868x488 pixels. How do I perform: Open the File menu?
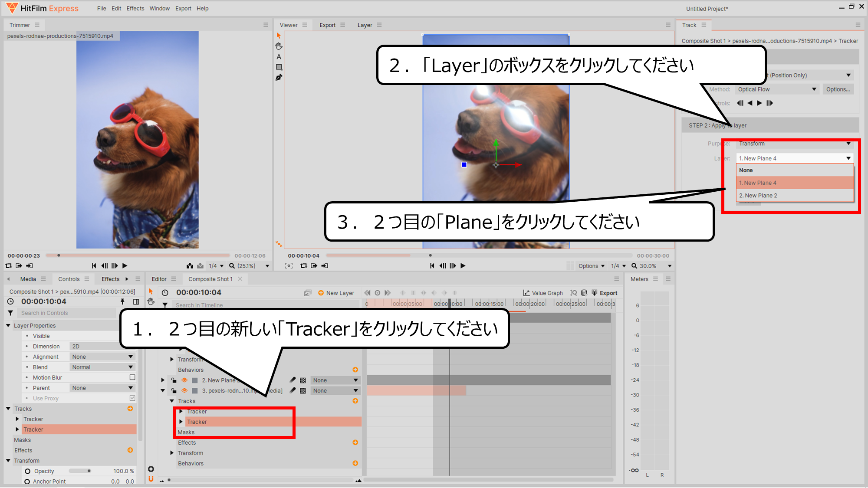102,8
